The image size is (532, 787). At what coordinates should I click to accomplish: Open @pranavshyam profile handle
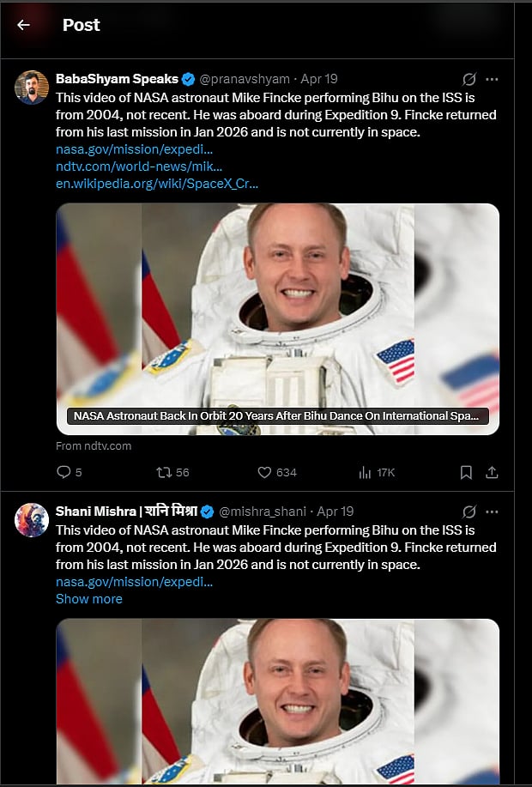[245, 79]
